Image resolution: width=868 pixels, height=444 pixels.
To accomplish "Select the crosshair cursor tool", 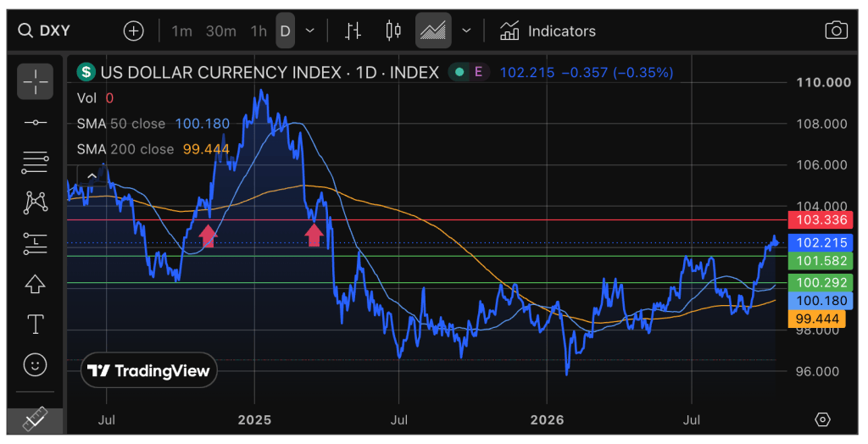I will pos(35,82).
